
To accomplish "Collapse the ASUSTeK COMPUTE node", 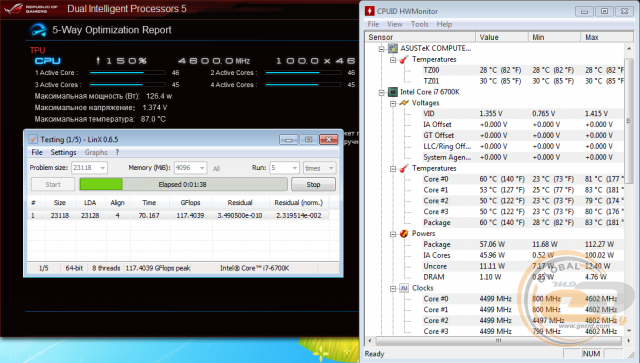I will [x=381, y=49].
